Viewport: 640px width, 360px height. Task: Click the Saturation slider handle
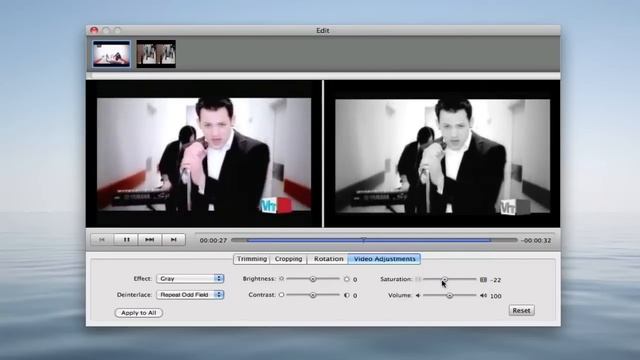click(444, 279)
